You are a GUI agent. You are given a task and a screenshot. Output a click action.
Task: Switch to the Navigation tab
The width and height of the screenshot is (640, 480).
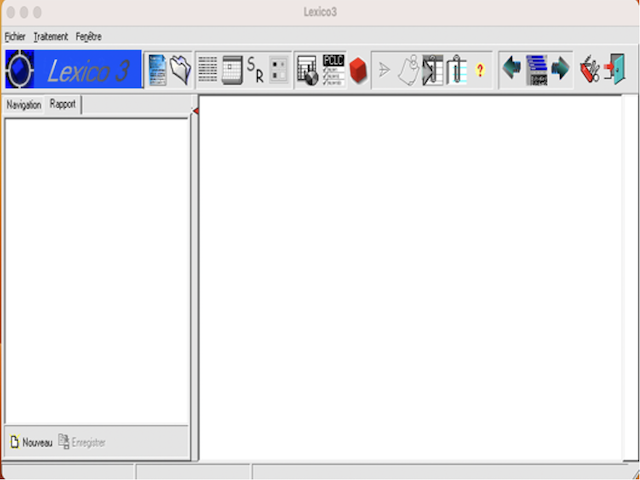click(24, 105)
